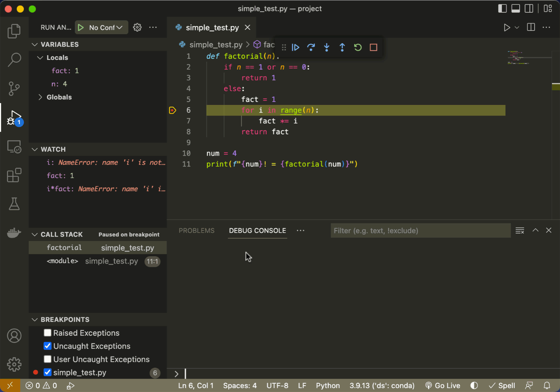Click simple_test.py in the breadcrumb

coord(215,45)
